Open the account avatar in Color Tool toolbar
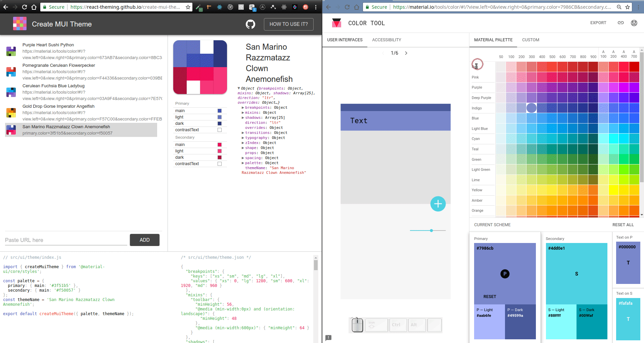The width and height of the screenshot is (644, 343). 634,23
